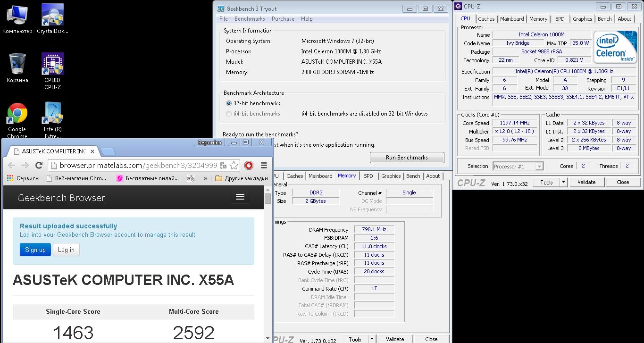This screenshot has width=644, height=343.
Task: Click the DRAM Frequency 798.1 MHz value
Action: tap(374, 230)
